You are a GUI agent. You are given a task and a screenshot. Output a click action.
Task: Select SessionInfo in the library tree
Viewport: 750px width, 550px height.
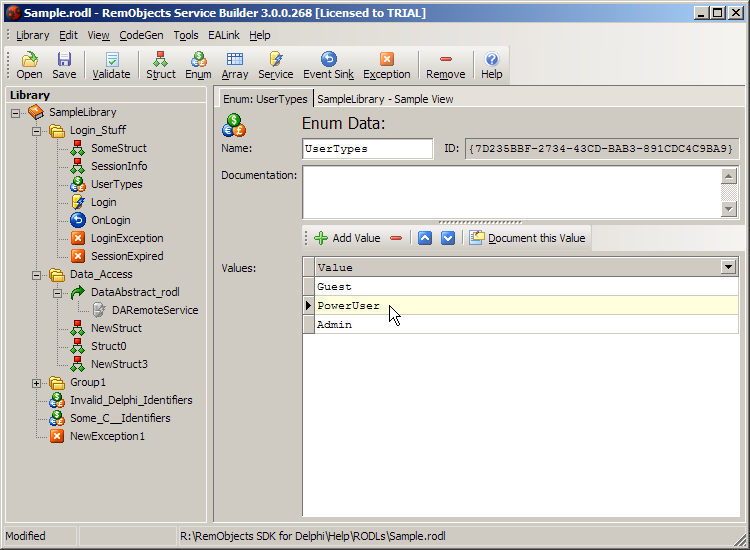119,166
